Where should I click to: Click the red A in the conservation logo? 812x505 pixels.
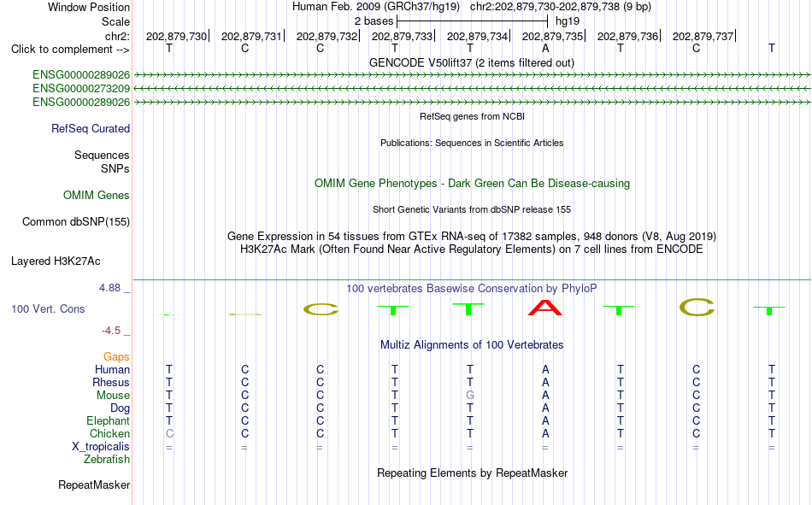pyautogui.click(x=544, y=308)
